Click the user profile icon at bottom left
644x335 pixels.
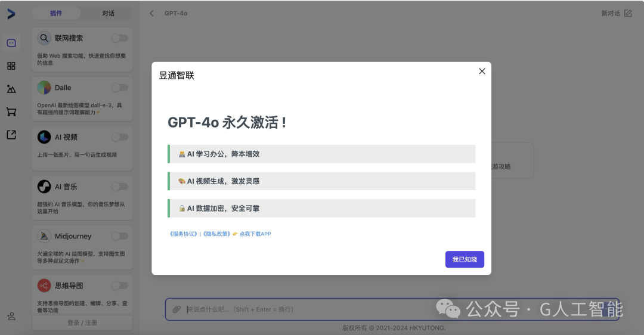click(11, 316)
